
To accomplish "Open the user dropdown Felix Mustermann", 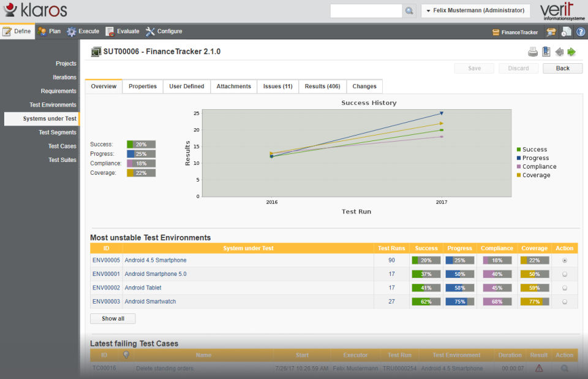I will (x=475, y=10).
